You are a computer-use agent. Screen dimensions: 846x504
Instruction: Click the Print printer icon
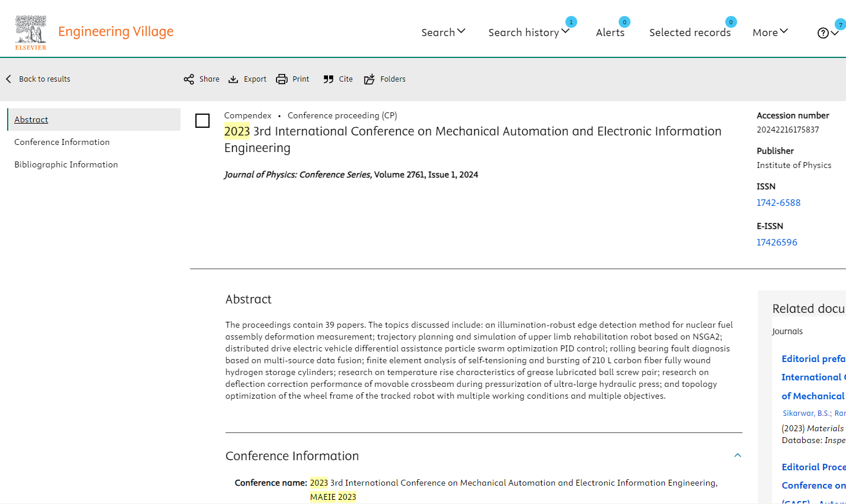282,79
